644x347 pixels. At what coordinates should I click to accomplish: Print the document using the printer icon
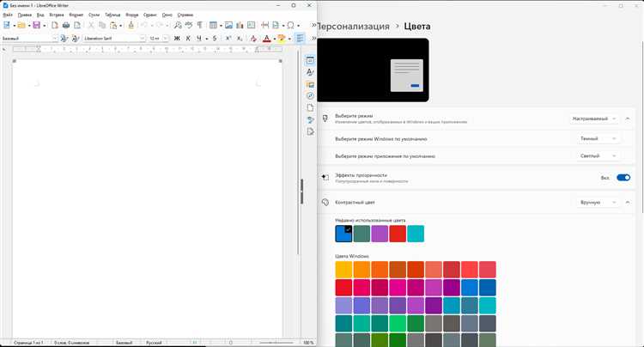tap(66, 26)
